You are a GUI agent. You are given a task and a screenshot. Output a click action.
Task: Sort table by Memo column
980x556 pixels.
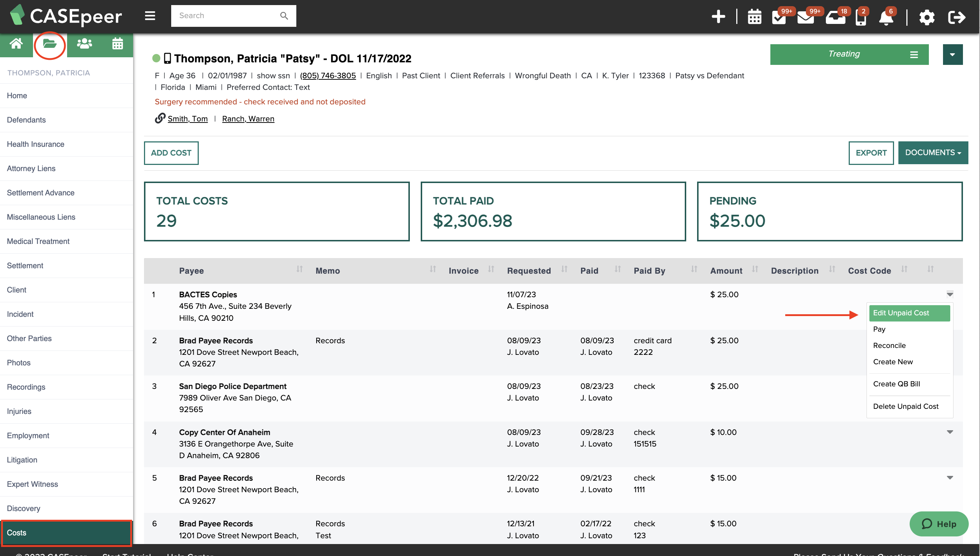(x=432, y=270)
